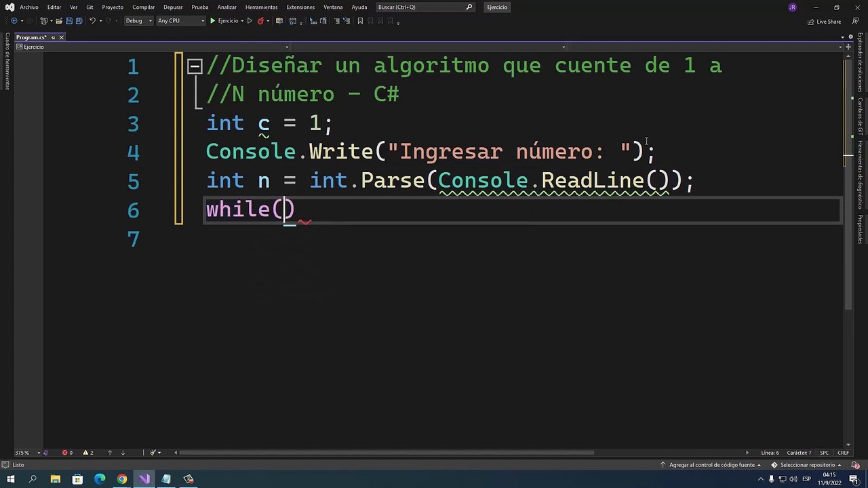This screenshot has width=868, height=488.
Task: Click the SPC indentation indicator
Action: point(825,453)
